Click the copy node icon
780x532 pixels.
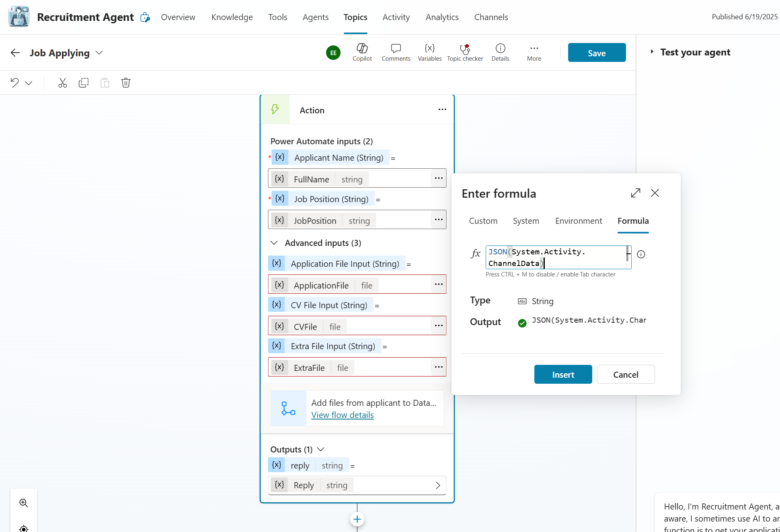coord(84,83)
